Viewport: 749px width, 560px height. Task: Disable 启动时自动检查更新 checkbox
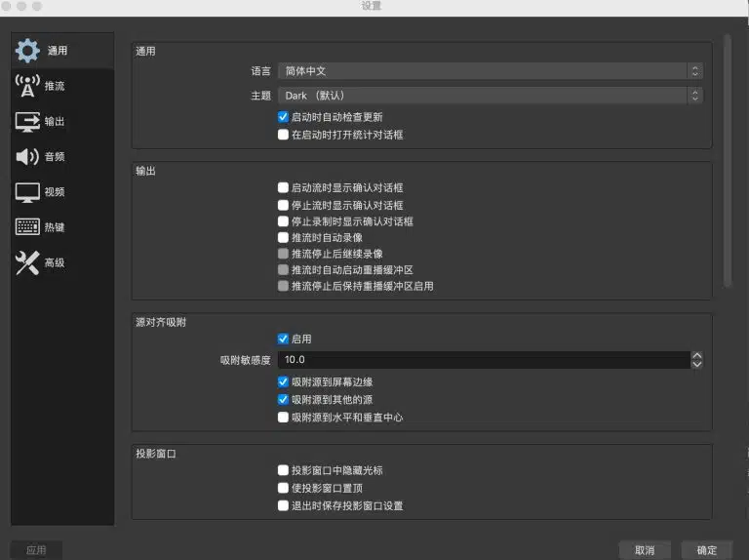pyautogui.click(x=283, y=117)
